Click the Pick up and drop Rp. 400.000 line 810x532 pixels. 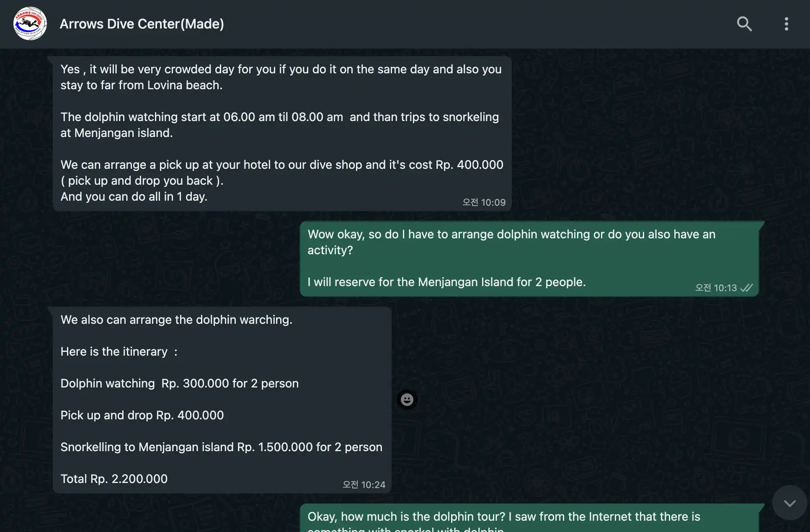coord(142,415)
